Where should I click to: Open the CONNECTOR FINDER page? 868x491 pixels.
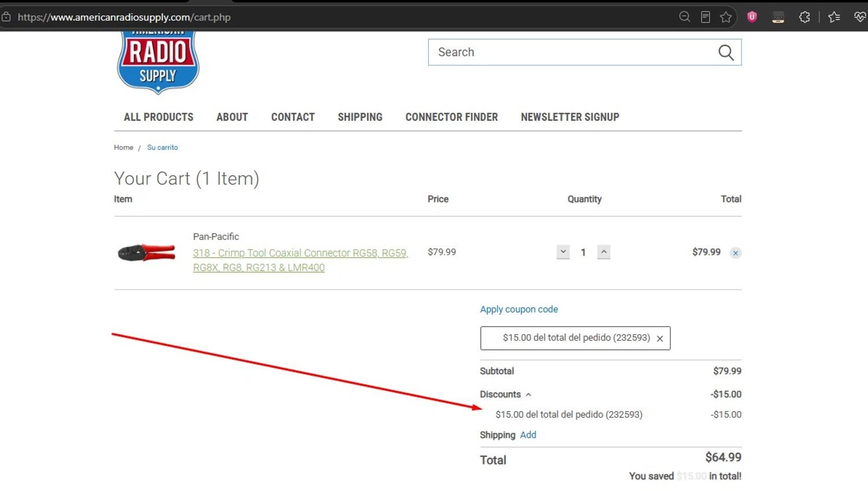click(x=451, y=117)
